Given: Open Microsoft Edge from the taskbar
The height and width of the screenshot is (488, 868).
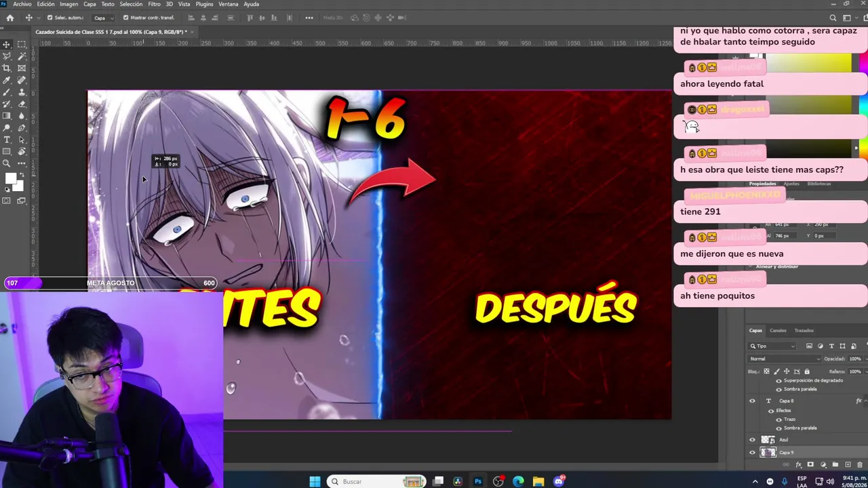Looking at the screenshot, I should tap(518, 481).
